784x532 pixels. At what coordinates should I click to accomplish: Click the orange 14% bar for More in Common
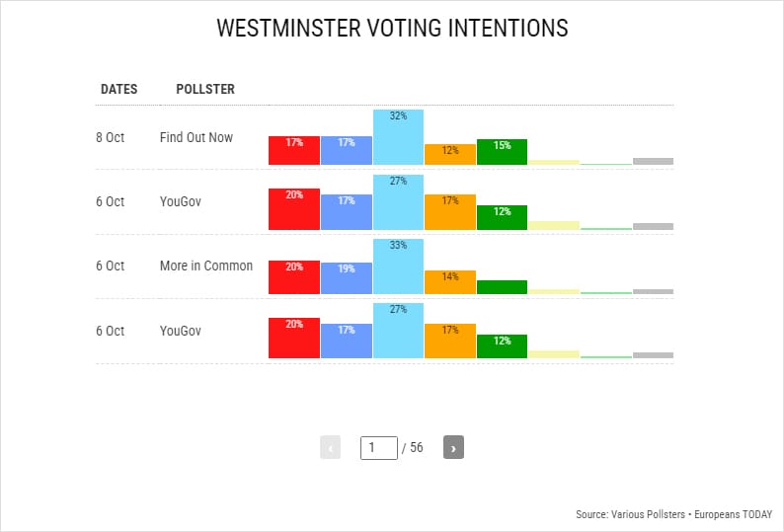(450, 282)
